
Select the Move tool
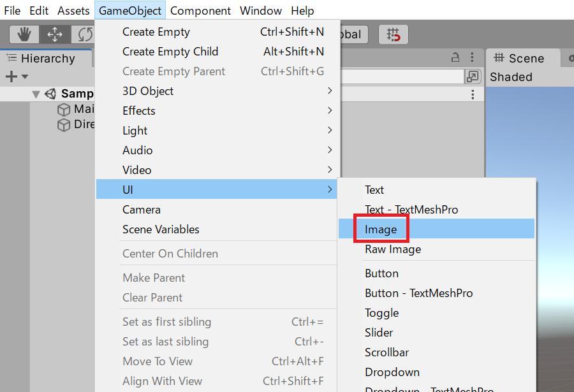55,34
